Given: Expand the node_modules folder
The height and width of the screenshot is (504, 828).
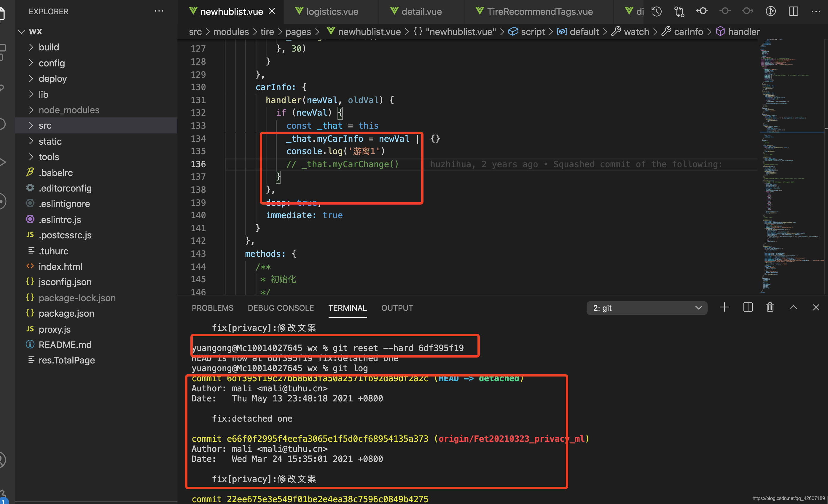Looking at the screenshot, I should (x=69, y=110).
